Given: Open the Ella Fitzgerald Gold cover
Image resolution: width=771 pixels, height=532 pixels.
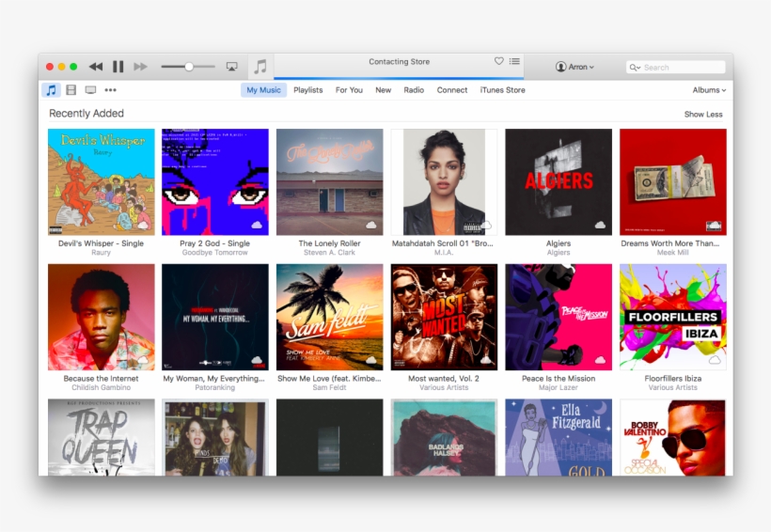Looking at the screenshot, I should point(559,437).
